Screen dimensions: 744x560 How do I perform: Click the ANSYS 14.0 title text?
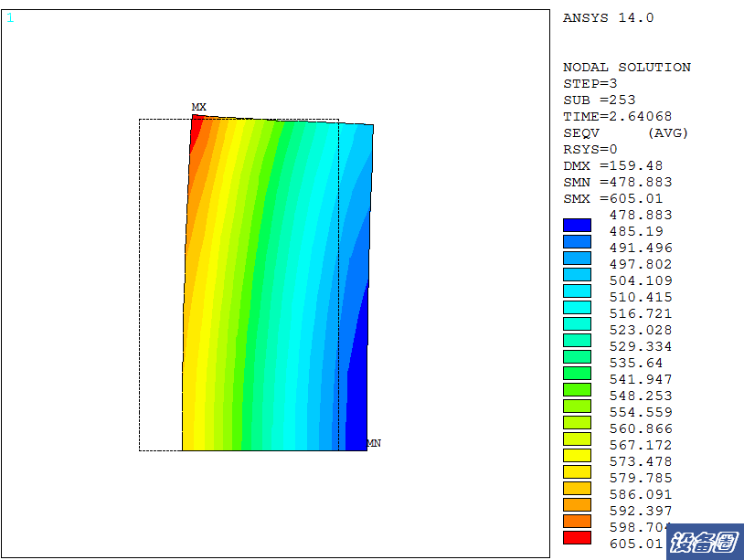608,18
